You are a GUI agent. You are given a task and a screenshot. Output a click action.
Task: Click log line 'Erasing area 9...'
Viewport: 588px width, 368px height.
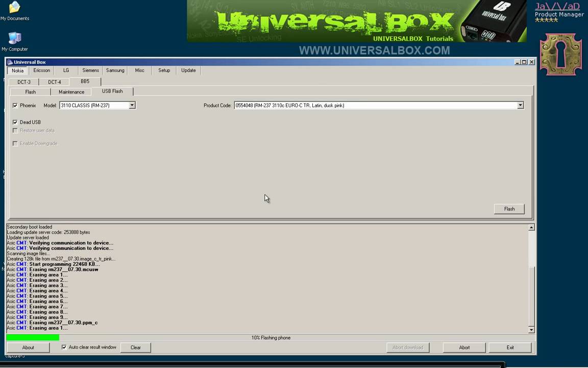pyautogui.click(x=37, y=317)
